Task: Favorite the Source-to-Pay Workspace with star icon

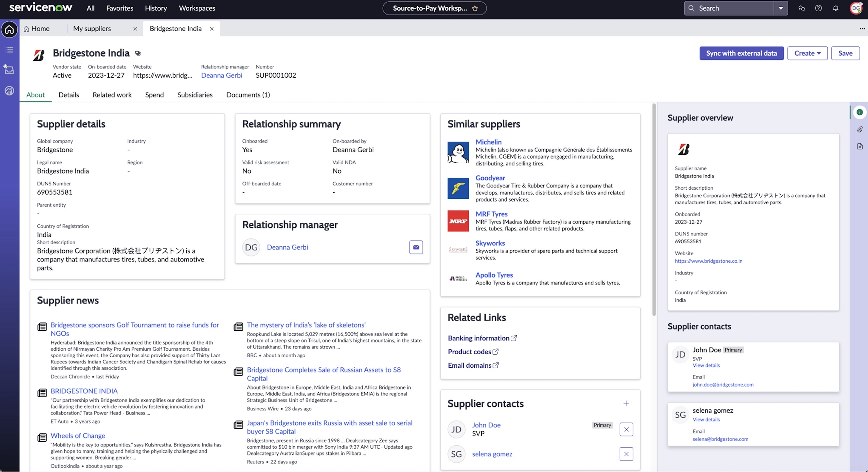Action: click(x=475, y=8)
